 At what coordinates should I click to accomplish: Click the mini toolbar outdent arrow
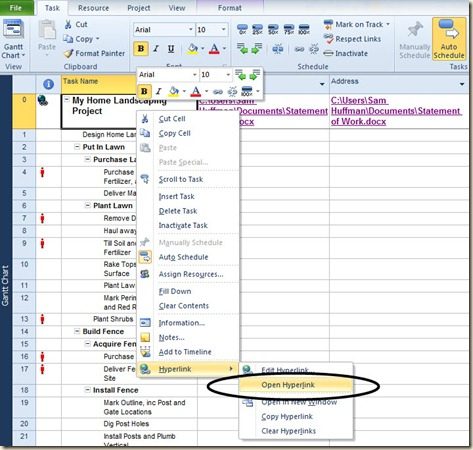click(x=240, y=75)
